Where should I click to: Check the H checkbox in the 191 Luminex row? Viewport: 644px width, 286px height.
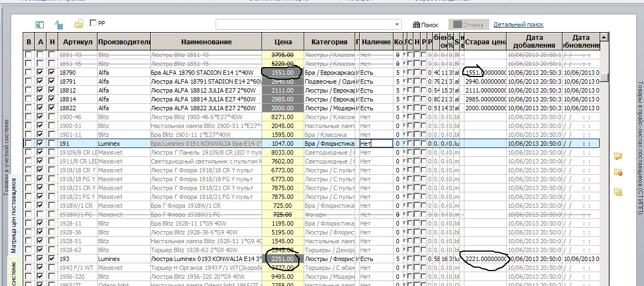point(52,144)
